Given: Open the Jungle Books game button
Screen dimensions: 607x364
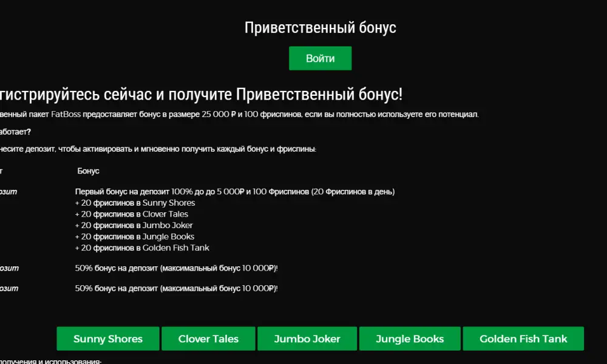Looking at the screenshot, I should 410,339.
